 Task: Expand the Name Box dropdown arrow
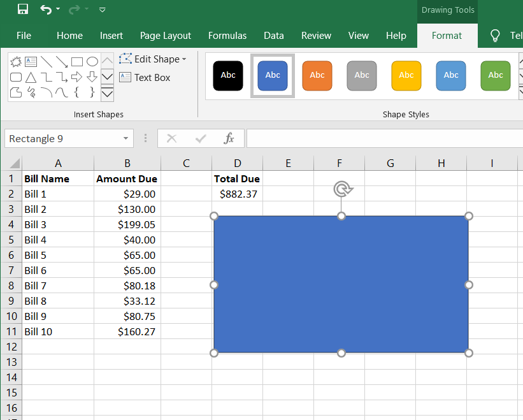(x=125, y=138)
